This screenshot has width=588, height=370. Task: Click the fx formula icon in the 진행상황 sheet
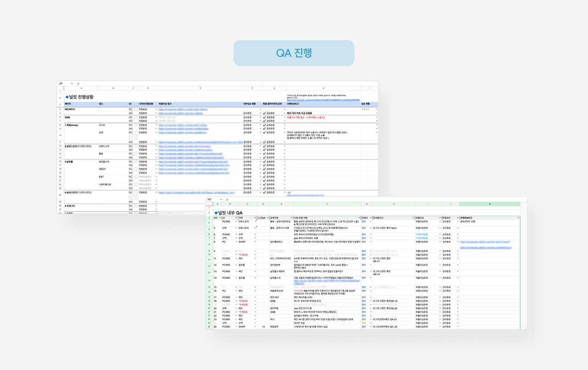tap(78, 84)
